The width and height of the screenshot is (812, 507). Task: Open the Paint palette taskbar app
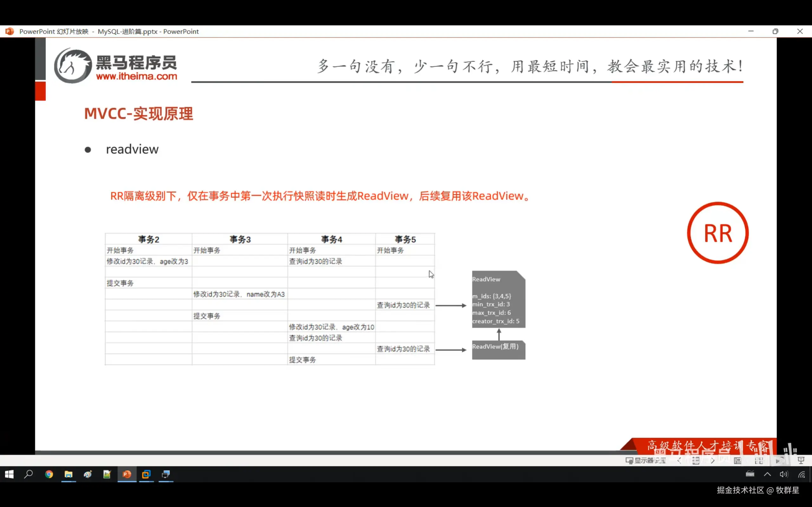(88, 474)
